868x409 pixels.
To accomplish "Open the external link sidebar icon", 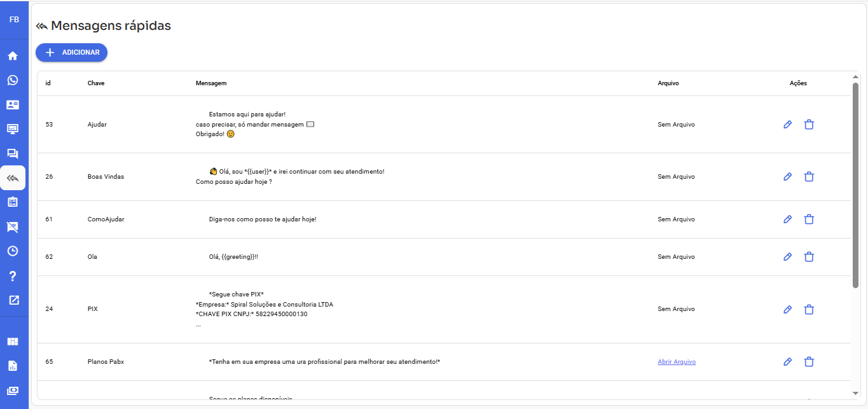I will (x=13, y=300).
